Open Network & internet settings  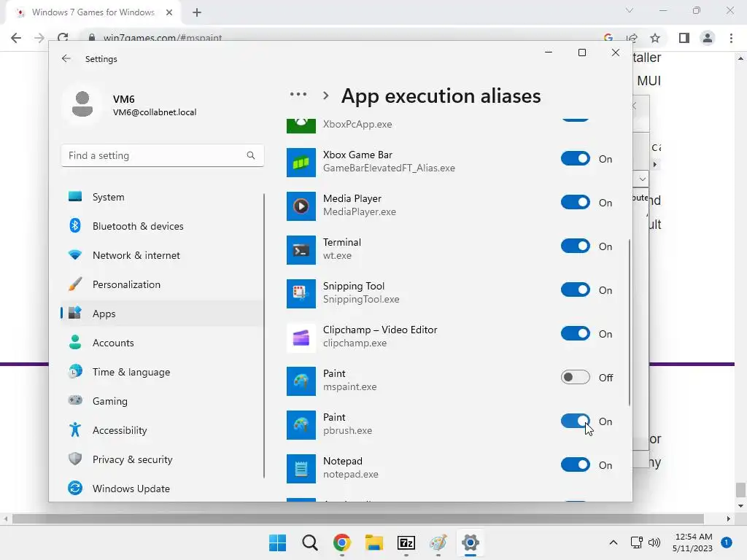point(162,255)
